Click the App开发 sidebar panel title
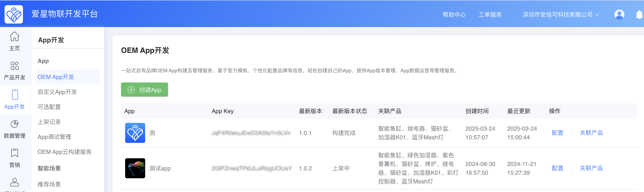644x192 pixels. tap(51, 40)
